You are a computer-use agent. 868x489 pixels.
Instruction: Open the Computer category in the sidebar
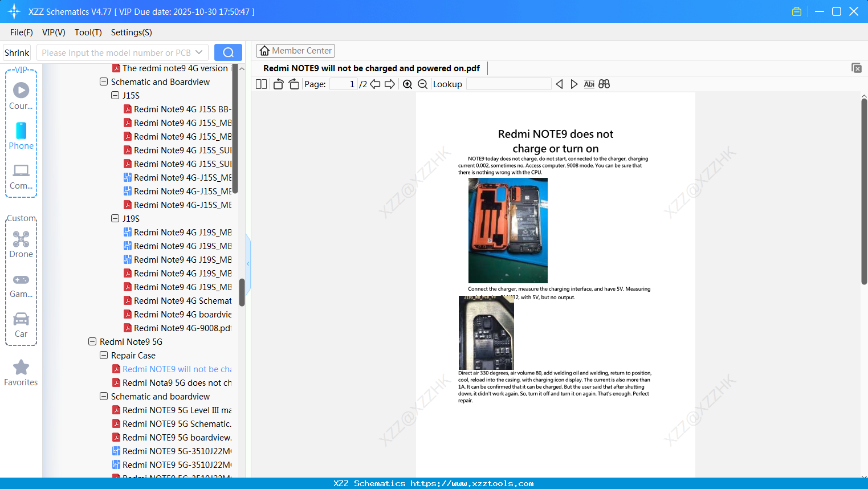(x=21, y=176)
